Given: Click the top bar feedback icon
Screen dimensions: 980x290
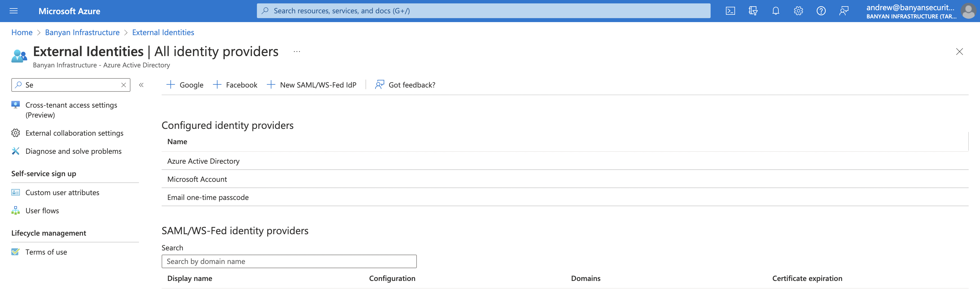Looking at the screenshot, I should (x=843, y=11).
